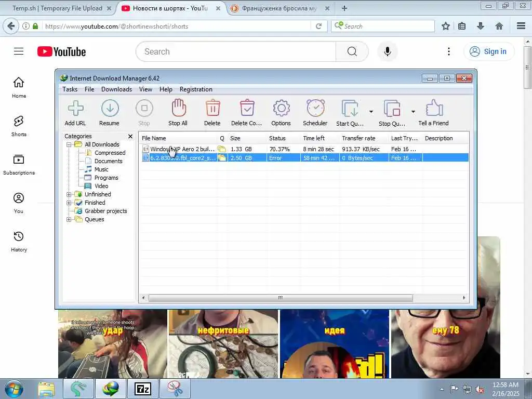Open Start Queue dropdown arrow
The height and width of the screenshot is (399, 532).
tap(371, 112)
